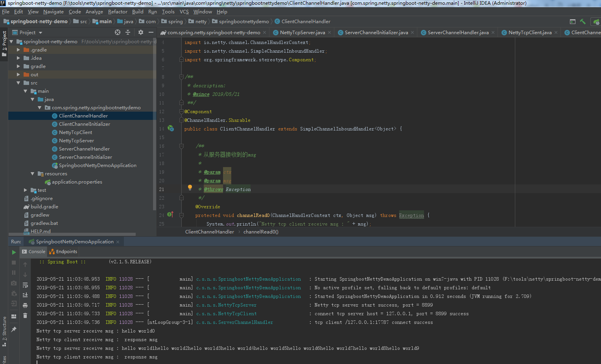Expand the out folder
Screen dimensions: 601x364
click(18, 75)
